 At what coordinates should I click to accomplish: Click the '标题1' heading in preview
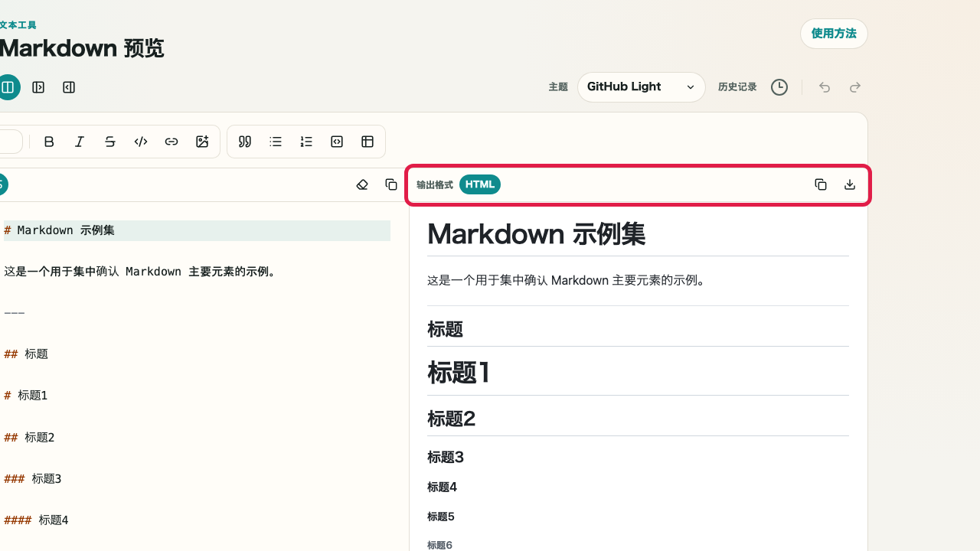[459, 373]
